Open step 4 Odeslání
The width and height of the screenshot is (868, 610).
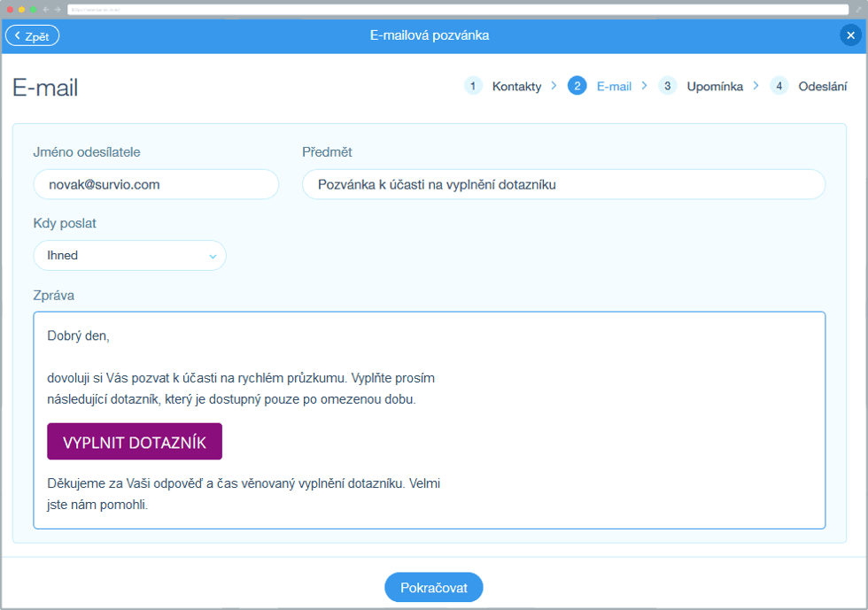click(822, 86)
